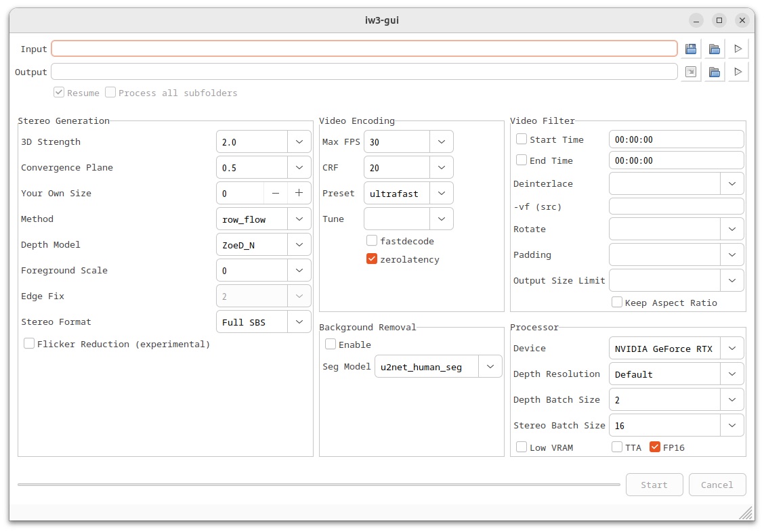Image resolution: width=764 pixels, height=532 pixels.
Task: Open the Output Size Limit dropdown
Action: coord(732,280)
